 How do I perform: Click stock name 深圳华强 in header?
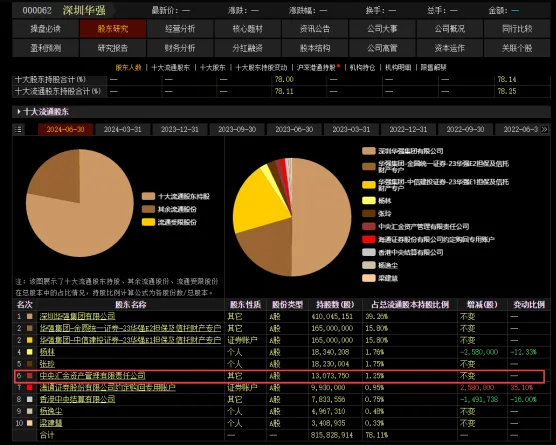[x=84, y=10]
